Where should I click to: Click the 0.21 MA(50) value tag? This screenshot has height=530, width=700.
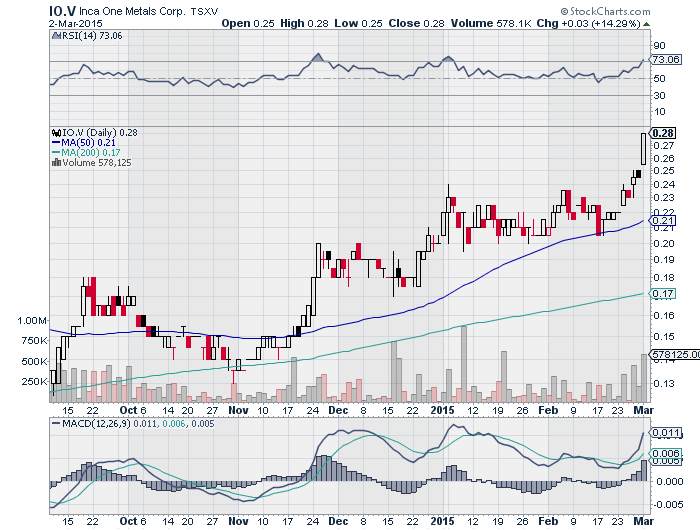coord(662,220)
